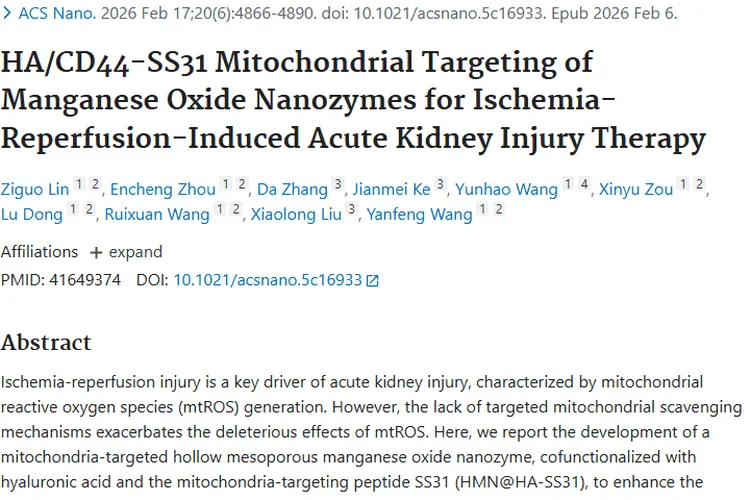Click affiliation superscript 3 after Da Zhang

pyautogui.click(x=338, y=185)
